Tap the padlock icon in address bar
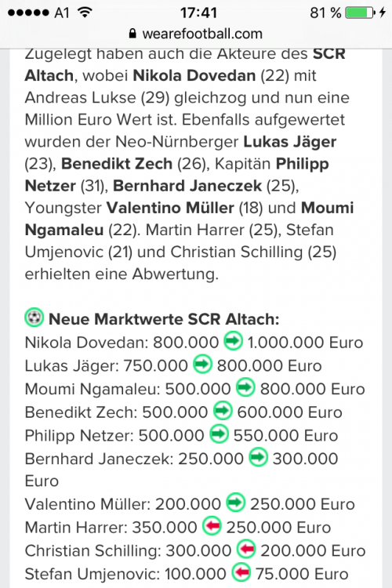392x588 pixels. tap(132, 34)
